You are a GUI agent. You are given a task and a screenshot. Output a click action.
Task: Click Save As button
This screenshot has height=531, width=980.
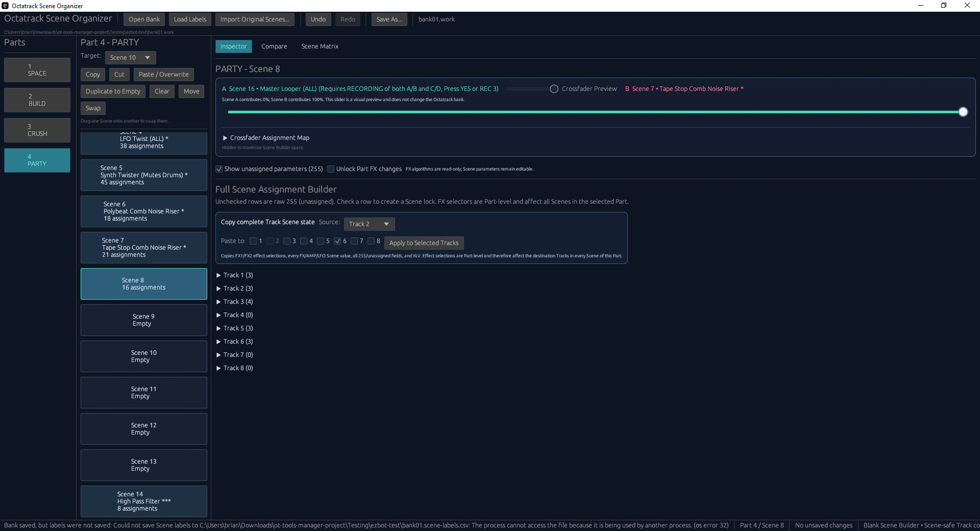click(x=389, y=19)
